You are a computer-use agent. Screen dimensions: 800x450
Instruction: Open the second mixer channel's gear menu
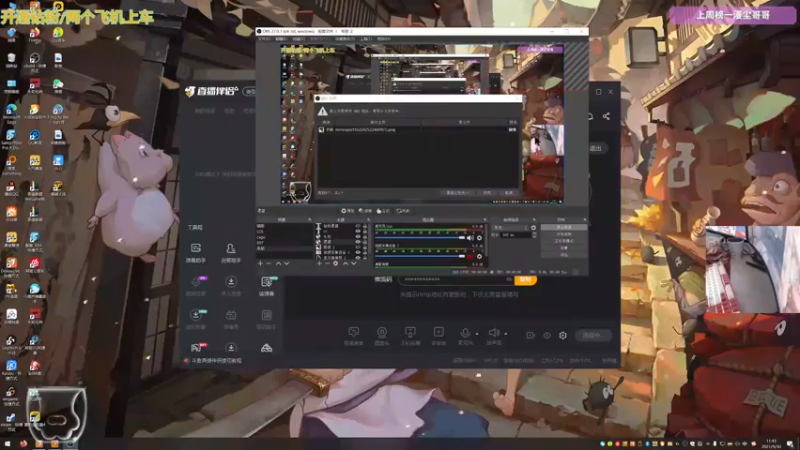click(479, 256)
